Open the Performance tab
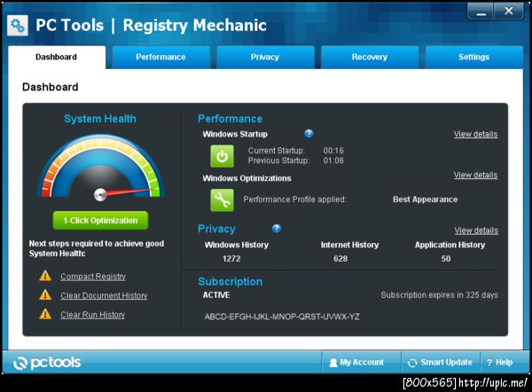This screenshot has height=392, width=532. click(160, 57)
